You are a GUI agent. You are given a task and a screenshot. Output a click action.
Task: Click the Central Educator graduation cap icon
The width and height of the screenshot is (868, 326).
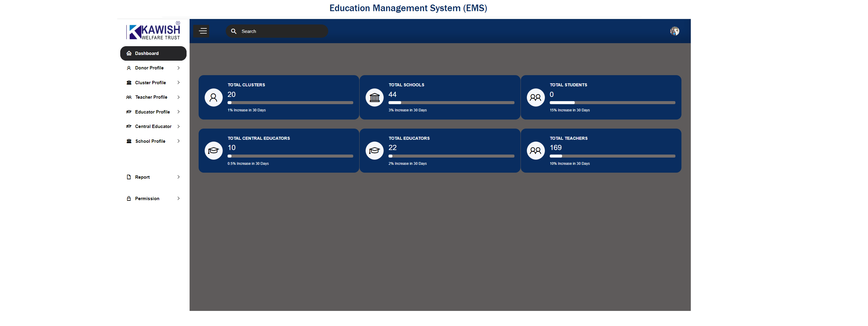coord(129,126)
